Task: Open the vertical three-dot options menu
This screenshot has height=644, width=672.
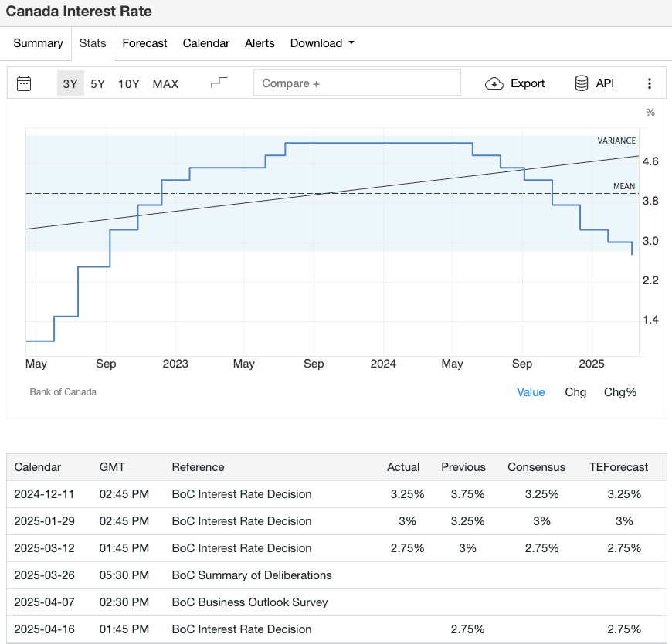Action: point(650,83)
